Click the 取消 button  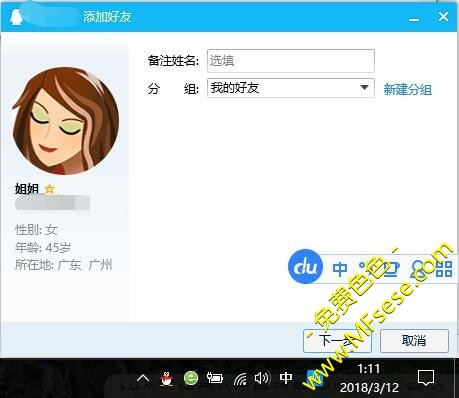tap(414, 341)
